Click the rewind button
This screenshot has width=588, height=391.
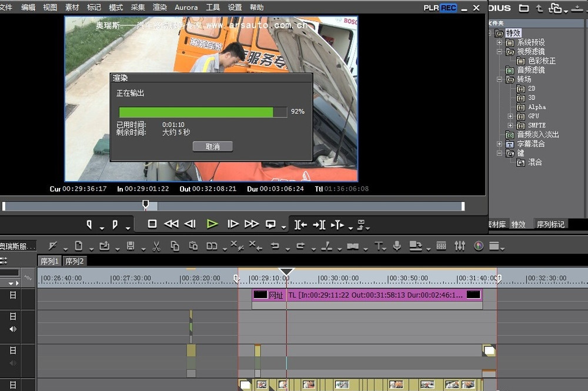(x=171, y=224)
